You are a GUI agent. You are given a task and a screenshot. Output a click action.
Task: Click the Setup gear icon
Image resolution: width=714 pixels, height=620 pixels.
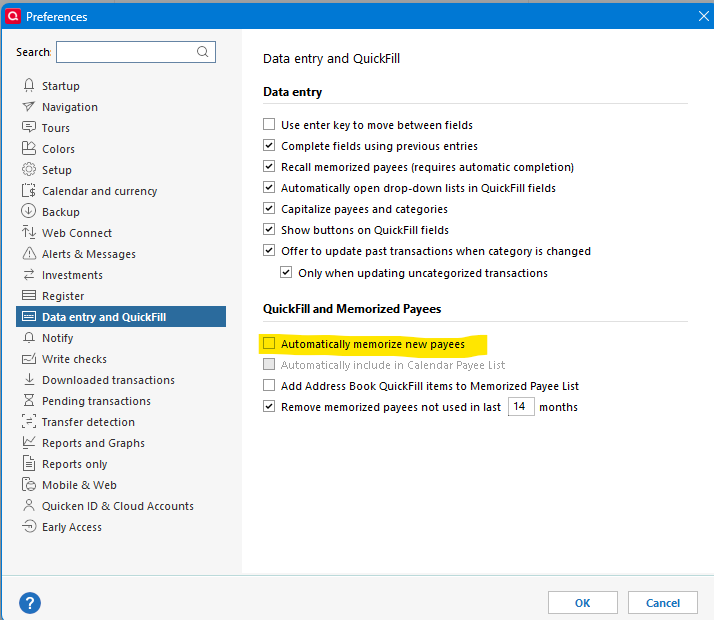29,169
